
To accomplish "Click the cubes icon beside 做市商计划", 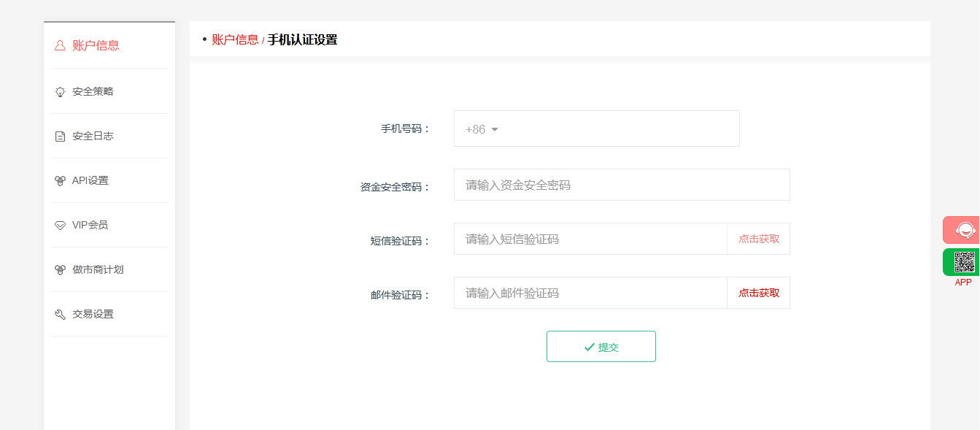I will [60, 270].
